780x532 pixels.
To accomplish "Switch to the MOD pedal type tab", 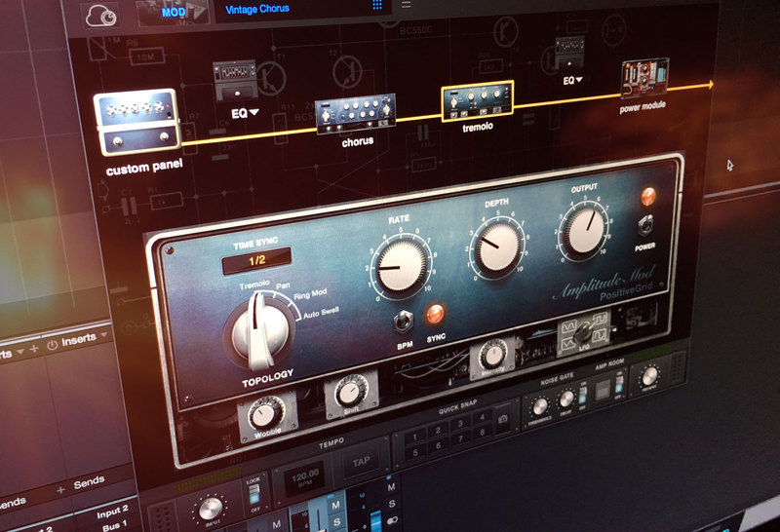I will point(174,12).
